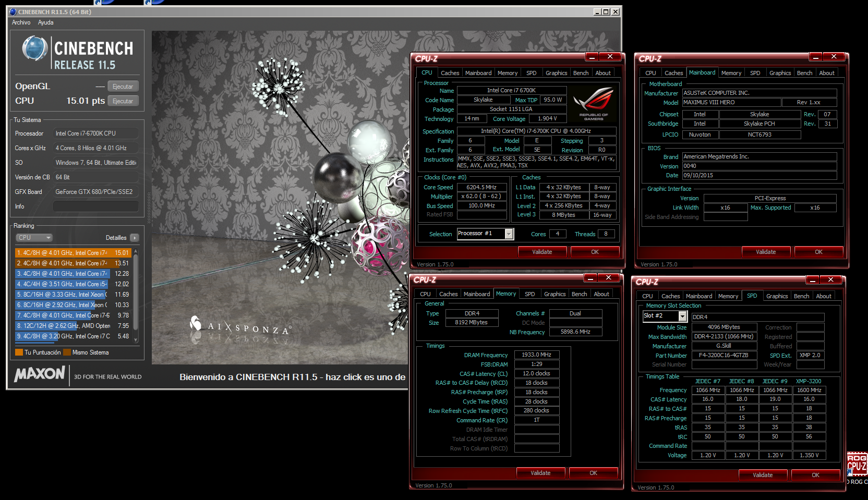Click the Cinebench title bar app icon
868x500 pixels.
click(13, 11)
